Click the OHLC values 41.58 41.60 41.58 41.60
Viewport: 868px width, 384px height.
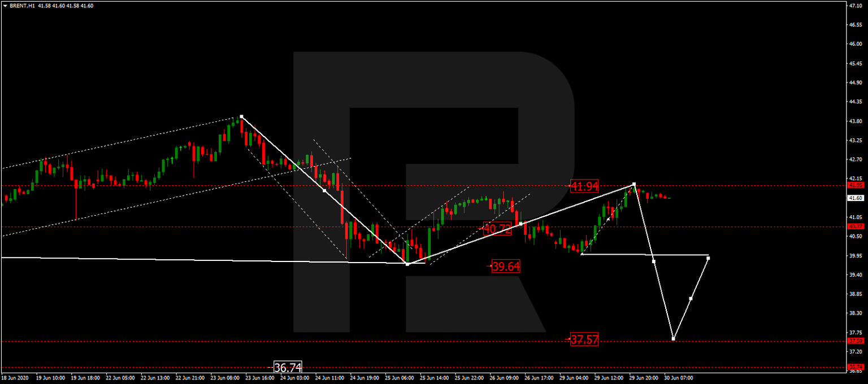click(66, 6)
